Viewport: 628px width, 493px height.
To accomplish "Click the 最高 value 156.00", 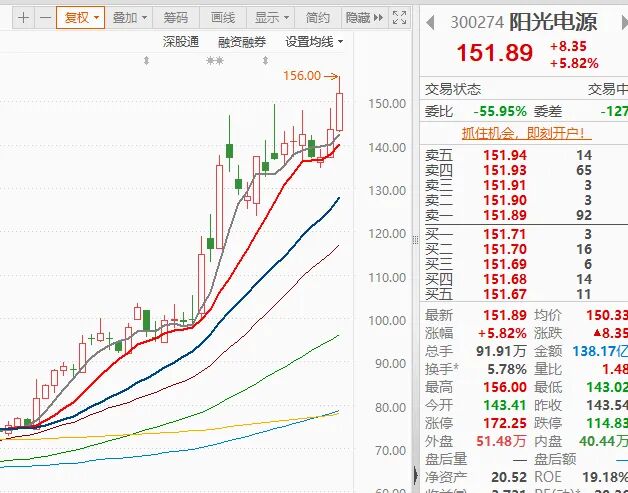I will (505, 387).
